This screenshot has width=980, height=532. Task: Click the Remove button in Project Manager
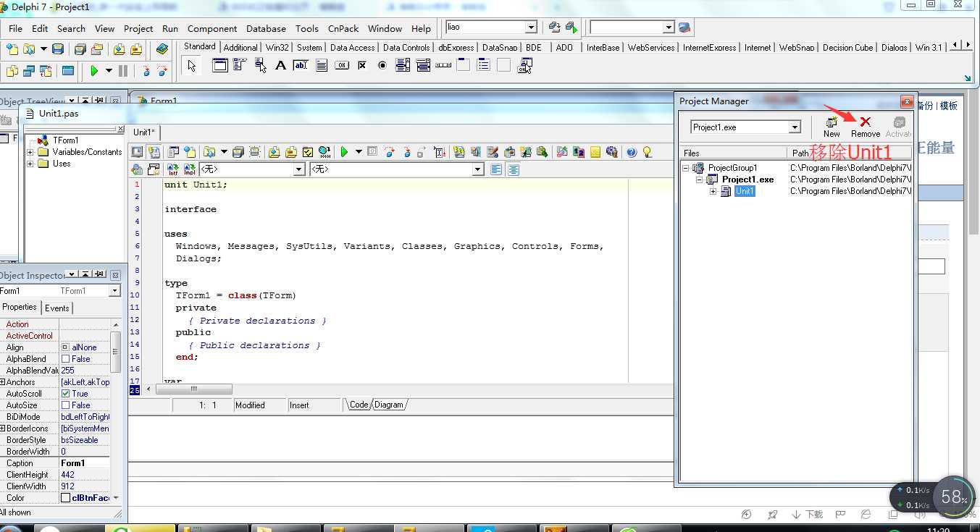pyautogui.click(x=865, y=127)
